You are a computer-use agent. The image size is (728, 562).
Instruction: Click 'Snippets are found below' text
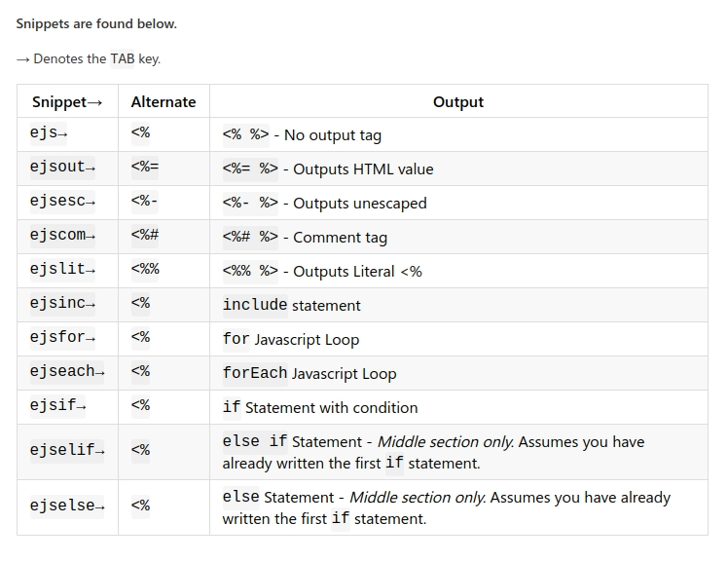point(96,23)
